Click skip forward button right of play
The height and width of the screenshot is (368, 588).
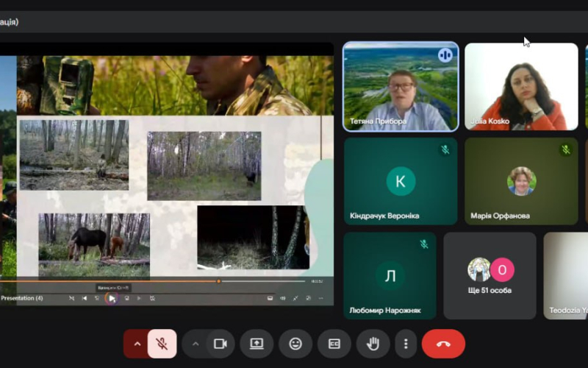126,298
